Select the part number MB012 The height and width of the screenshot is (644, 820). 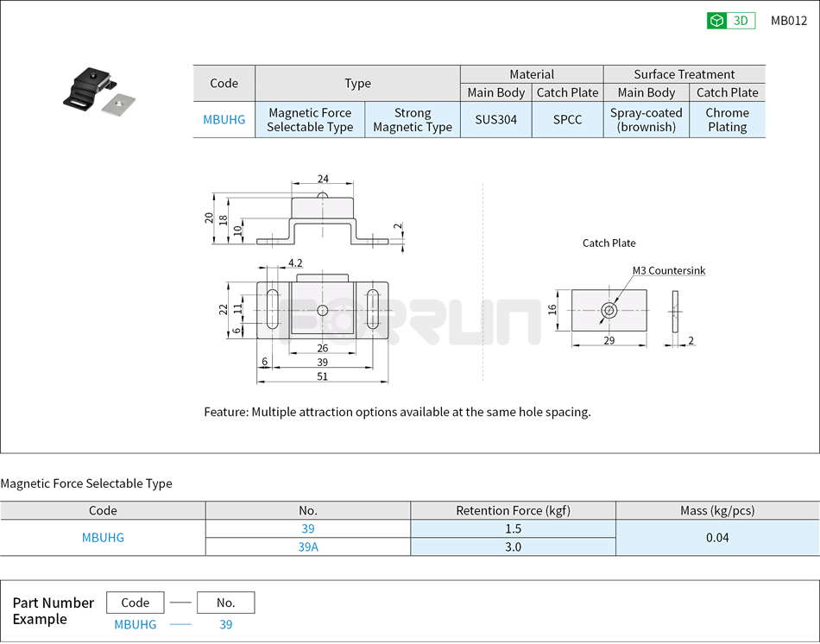789,20
